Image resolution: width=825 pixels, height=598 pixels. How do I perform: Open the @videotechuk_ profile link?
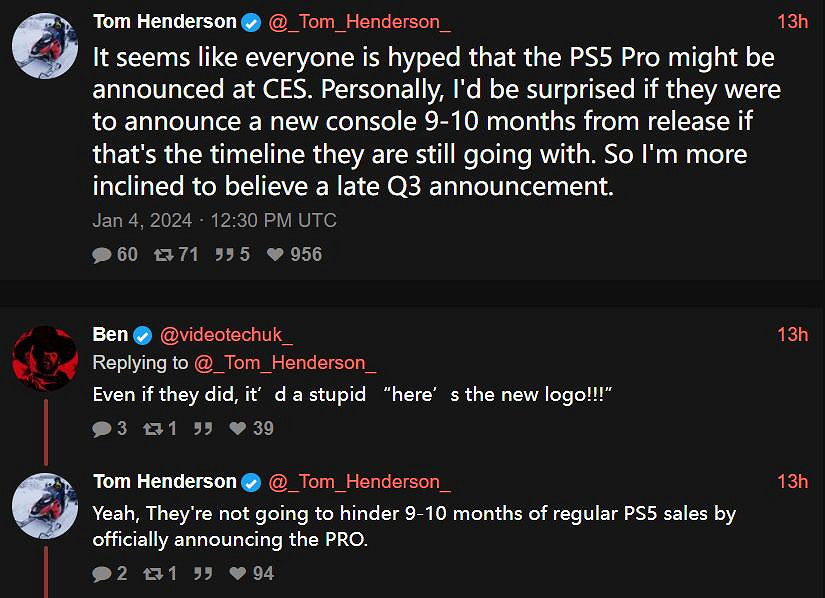tap(226, 335)
